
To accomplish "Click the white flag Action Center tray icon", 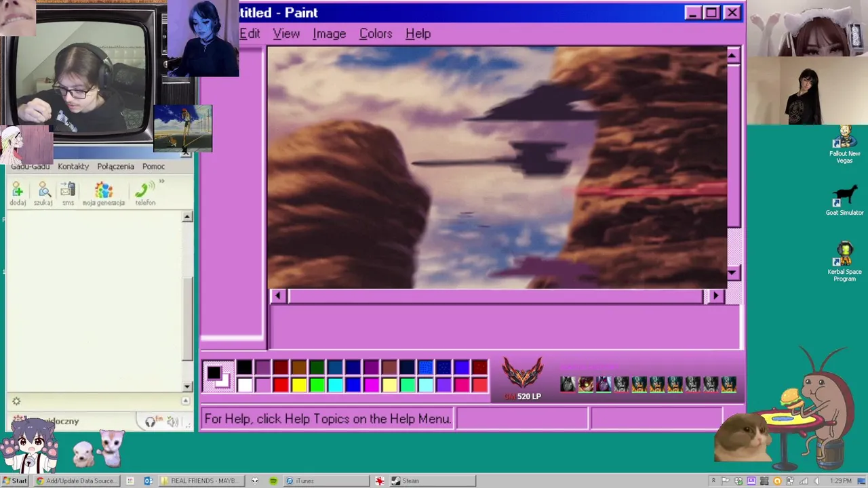I will coord(726,481).
